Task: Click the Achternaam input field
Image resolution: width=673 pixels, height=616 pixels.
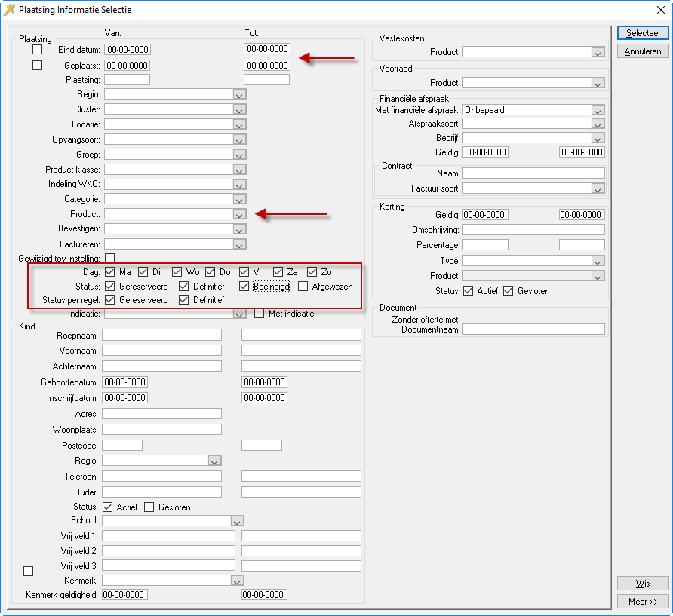Action: coord(161,366)
